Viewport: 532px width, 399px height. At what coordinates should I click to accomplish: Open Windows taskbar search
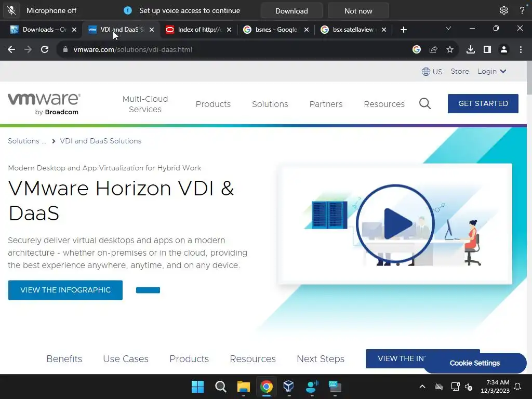coord(220,387)
